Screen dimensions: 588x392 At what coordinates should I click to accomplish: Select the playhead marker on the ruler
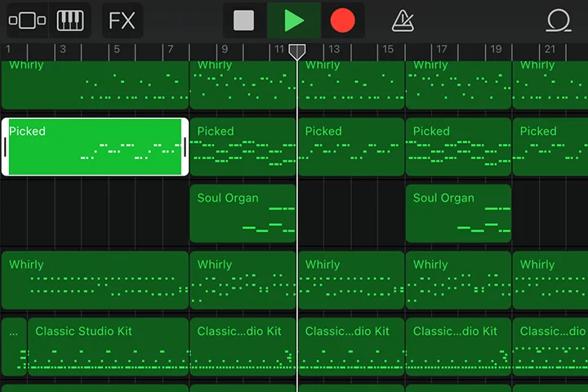pyautogui.click(x=297, y=51)
